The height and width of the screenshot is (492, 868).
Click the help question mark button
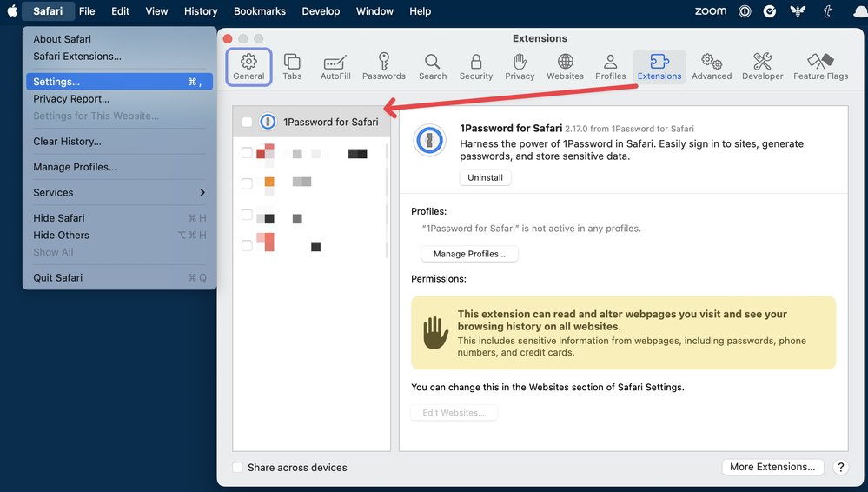[840, 467]
